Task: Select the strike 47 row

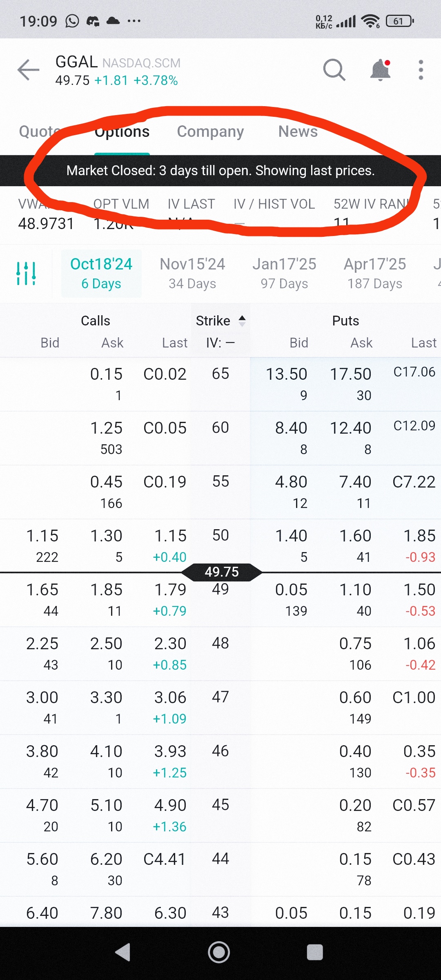Action: [220, 708]
